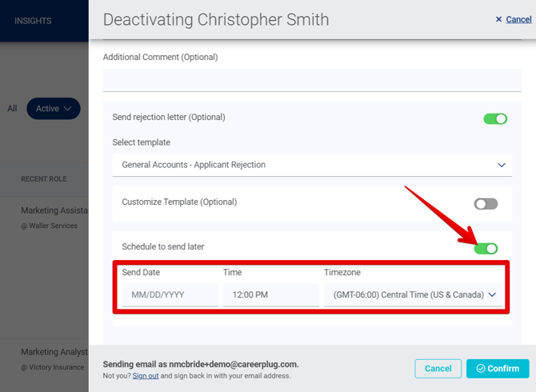Click the Sign out link
Viewport: 536px width, 392px height.
coord(146,376)
